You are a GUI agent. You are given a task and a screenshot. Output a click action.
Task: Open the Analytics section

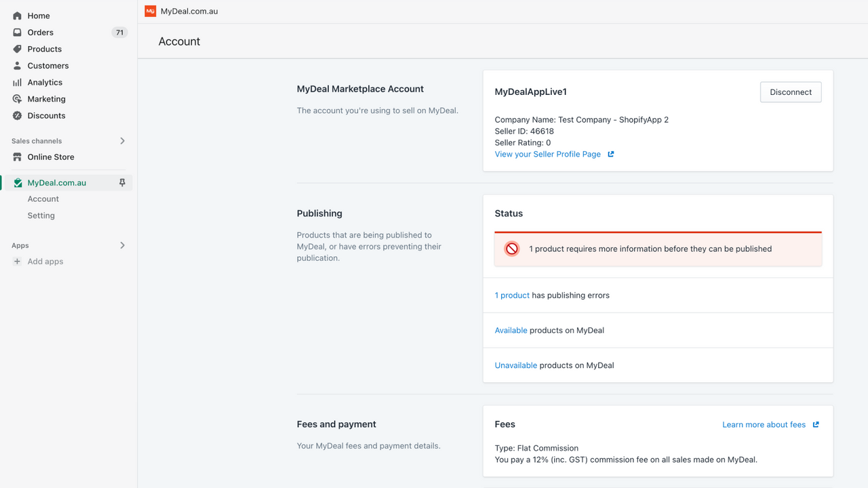click(x=16, y=82)
